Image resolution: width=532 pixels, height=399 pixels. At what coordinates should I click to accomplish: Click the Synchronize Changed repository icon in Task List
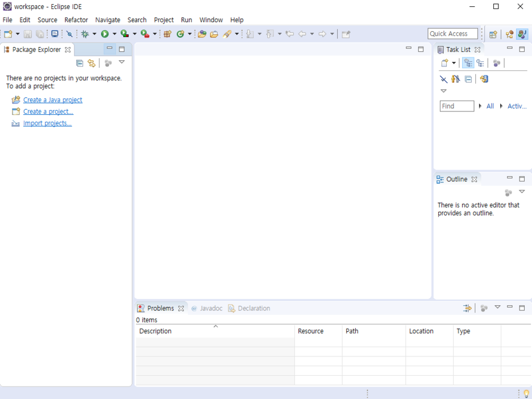[x=484, y=79]
